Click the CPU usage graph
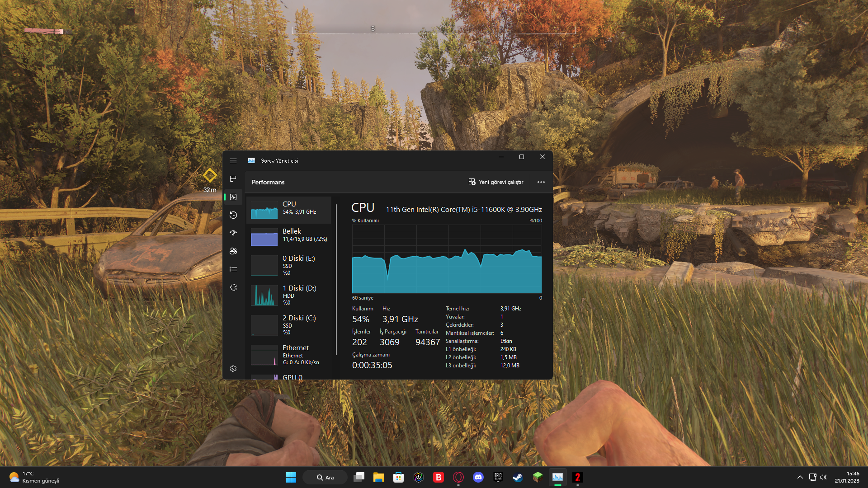The width and height of the screenshot is (868, 488). [x=447, y=259]
